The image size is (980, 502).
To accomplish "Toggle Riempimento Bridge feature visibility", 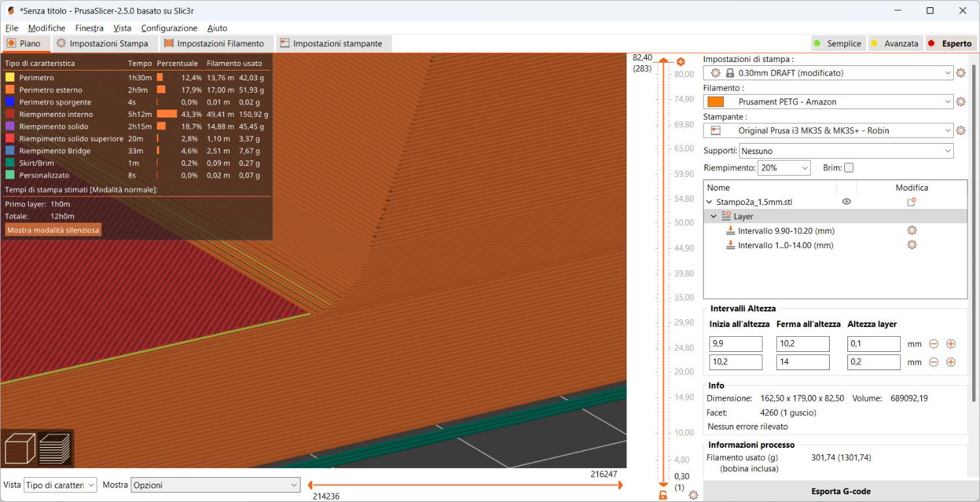I will pos(10,151).
